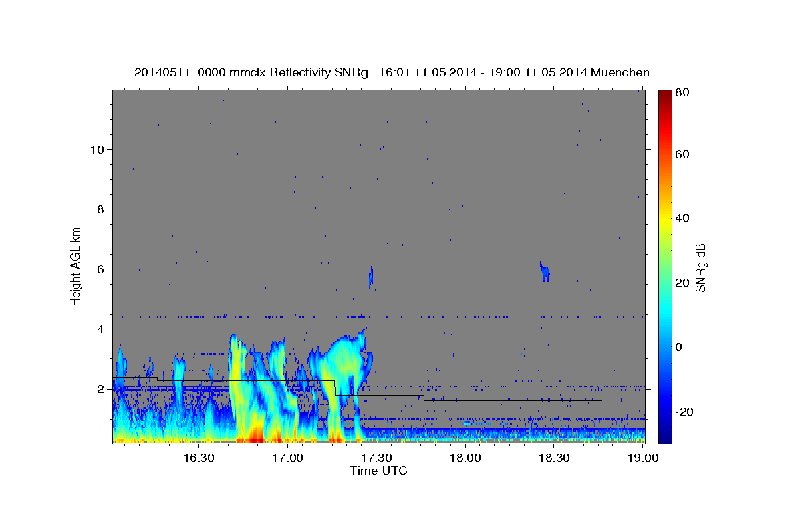Select the 18:00 time tick label

click(465, 458)
